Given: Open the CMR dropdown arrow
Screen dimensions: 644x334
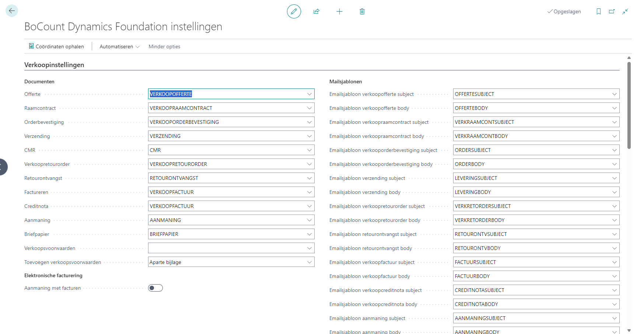Looking at the screenshot, I should [309, 150].
